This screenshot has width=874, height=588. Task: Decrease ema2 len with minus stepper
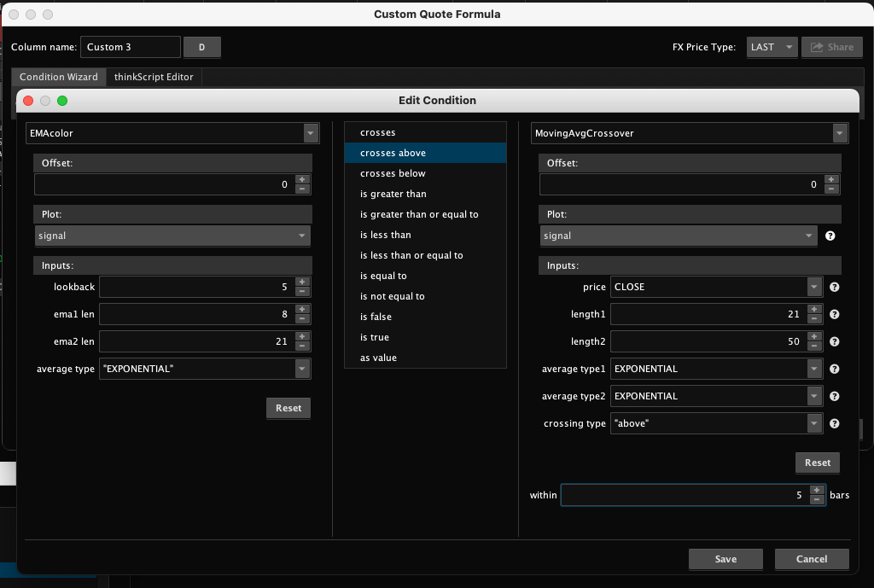click(x=302, y=346)
